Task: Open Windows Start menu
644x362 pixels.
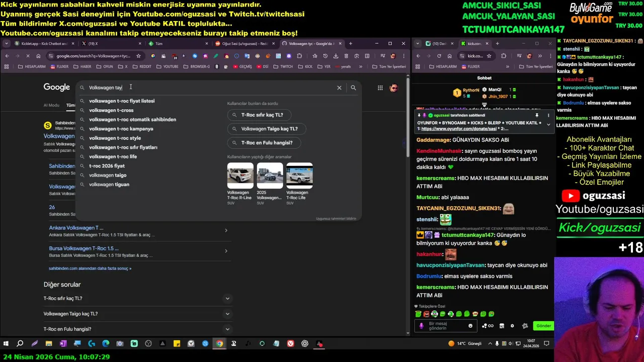Action: [x=6, y=344]
